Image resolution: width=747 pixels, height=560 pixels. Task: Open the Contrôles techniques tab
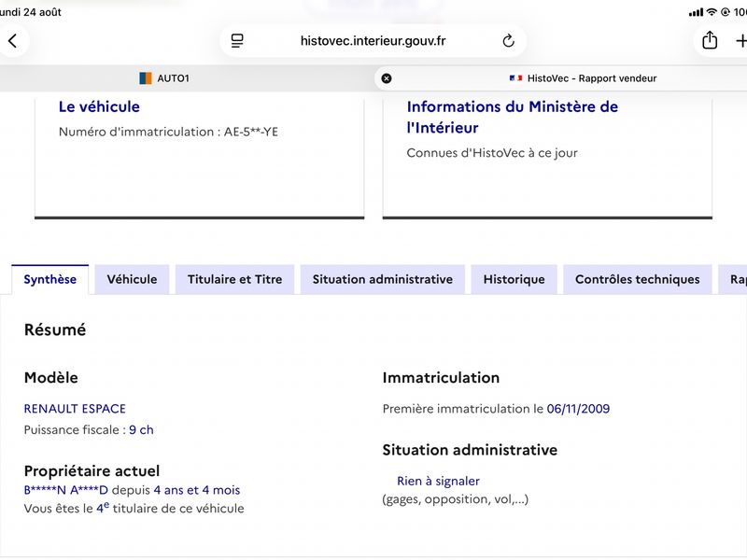(638, 279)
